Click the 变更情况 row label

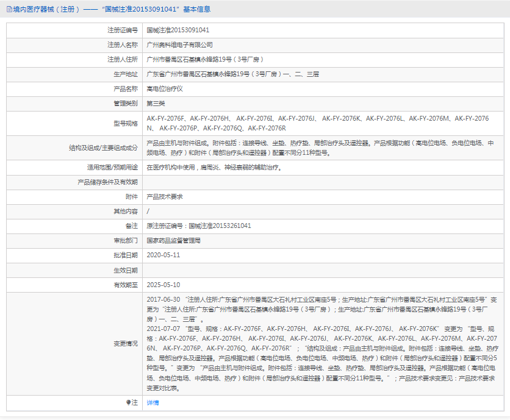[126, 344]
